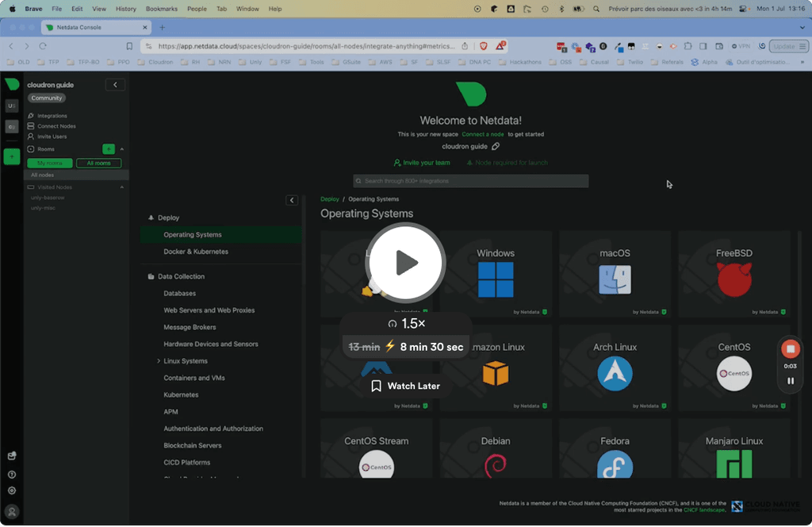The height and width of the screenshot is (527, 812).
Task: Open the user profile avatar icon
Action: [12, 512]
